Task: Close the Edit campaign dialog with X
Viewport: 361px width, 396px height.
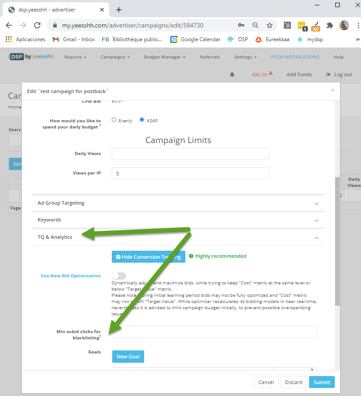Action: tap(332, 90)
